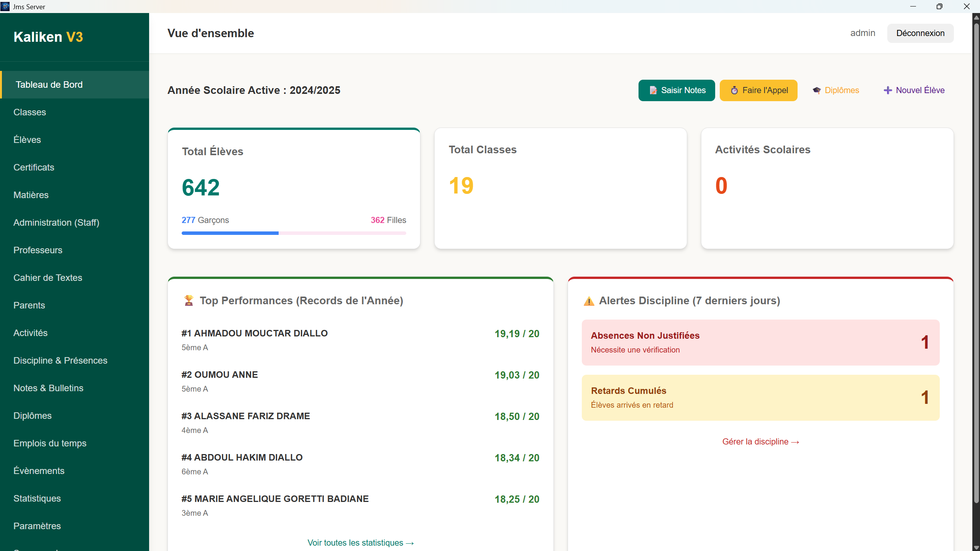Go to Discipline & Présences section
The width and height of the screenshot is (980, 551).
(61, 361)
